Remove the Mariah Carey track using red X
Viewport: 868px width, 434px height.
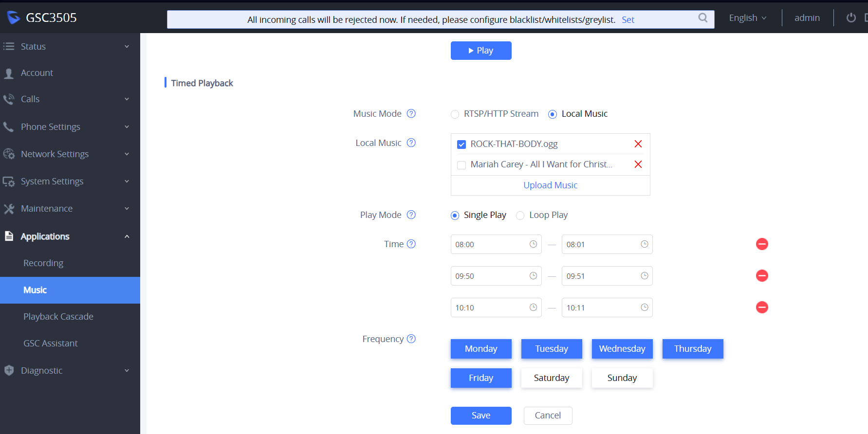(x=638, y=164)
